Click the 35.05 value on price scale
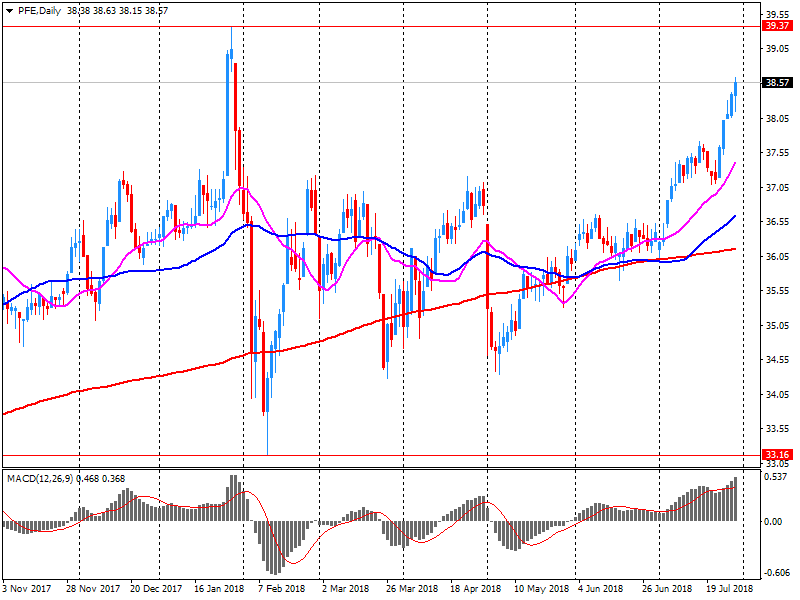Viewport: 800px width, 600px height. tap(777, 325)
